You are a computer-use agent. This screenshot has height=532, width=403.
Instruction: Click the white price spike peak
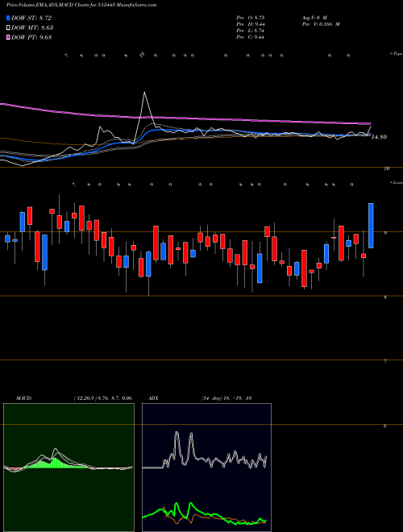144,93
